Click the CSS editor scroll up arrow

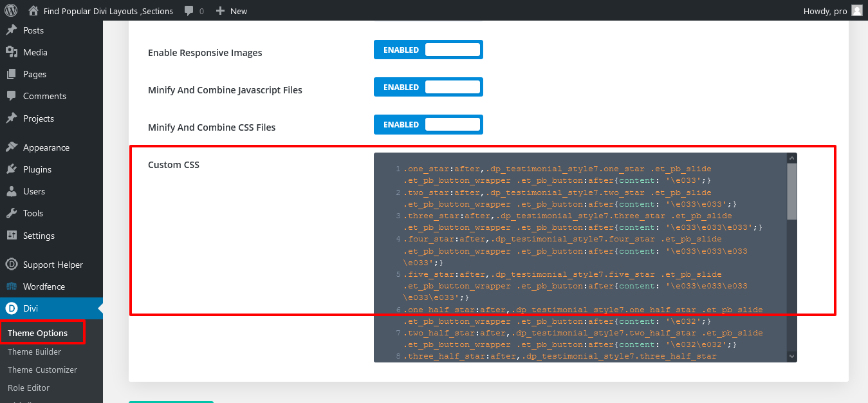(792, 158)
